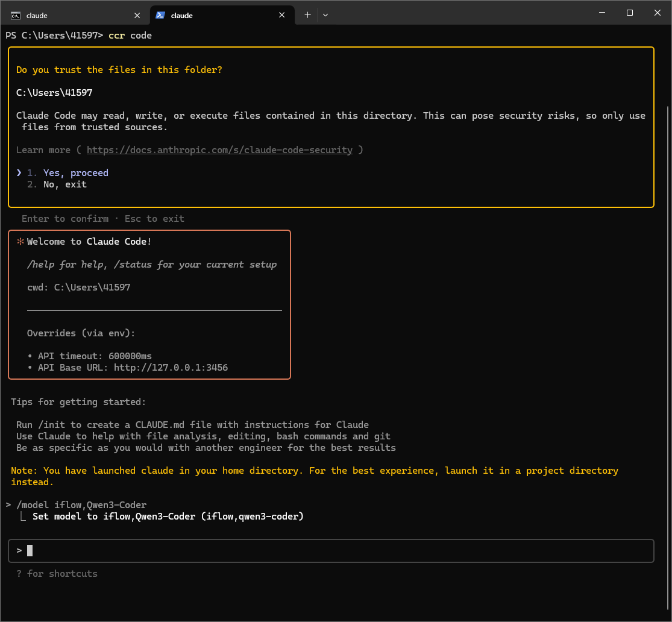This screenshot has height=622, width=672.
Task: Click the PowerShell icon on active tab
Action: (160, 15)
